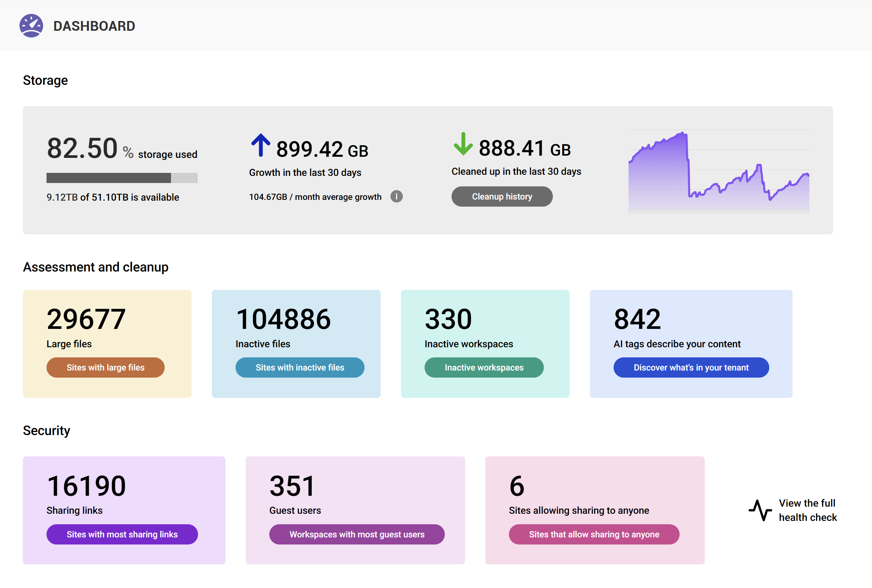Click the DASHBOARD title text

coord(94,26)
